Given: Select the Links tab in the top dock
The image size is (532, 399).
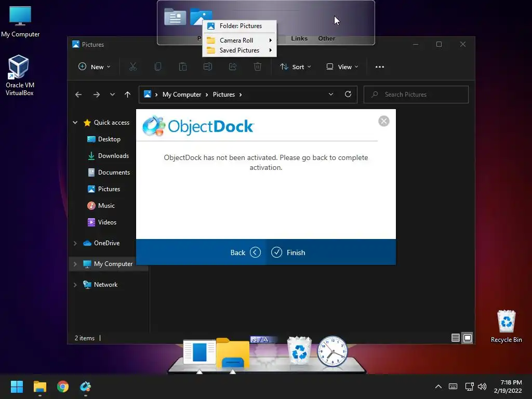Looking at the screenshot, I should pyautogui.click(x=299, y=38).
